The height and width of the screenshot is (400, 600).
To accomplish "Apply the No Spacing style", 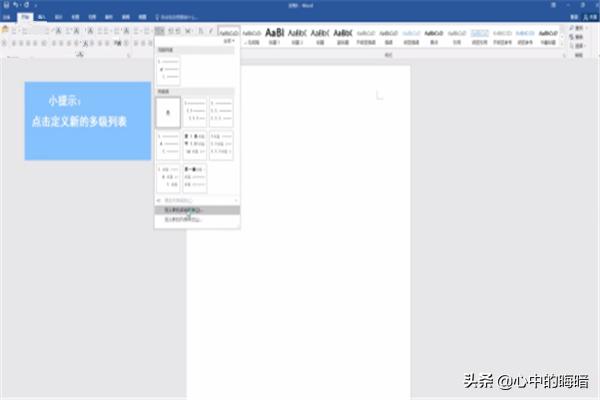I will (x=251, y=37).
